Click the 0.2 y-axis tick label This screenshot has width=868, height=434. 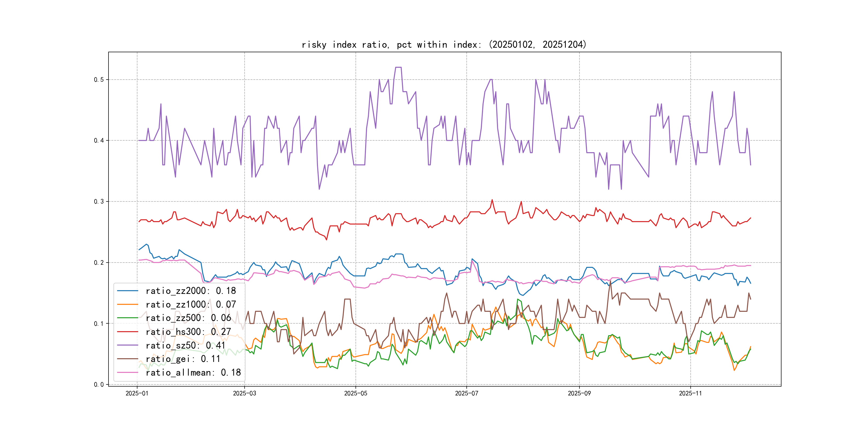coord(99,263)
